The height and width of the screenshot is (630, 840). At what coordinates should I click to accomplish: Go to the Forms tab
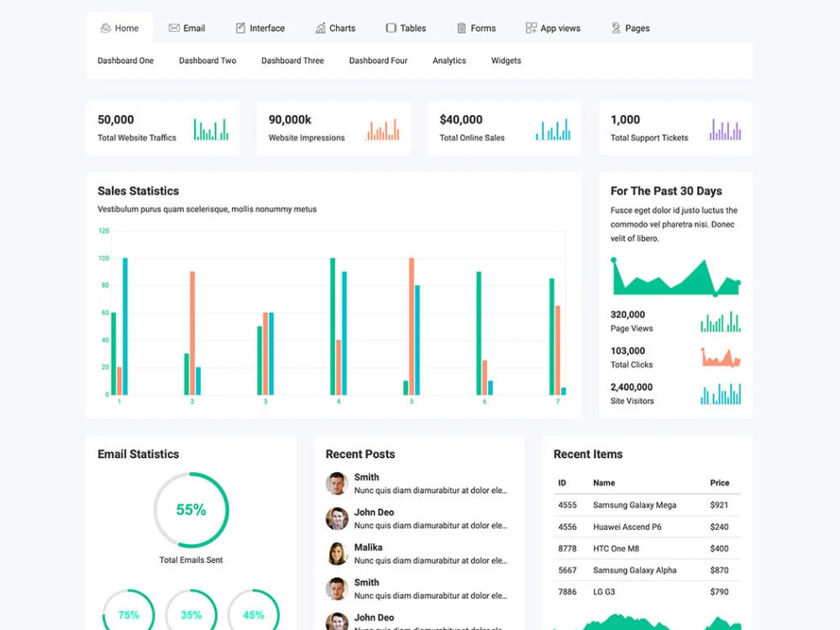476,28
